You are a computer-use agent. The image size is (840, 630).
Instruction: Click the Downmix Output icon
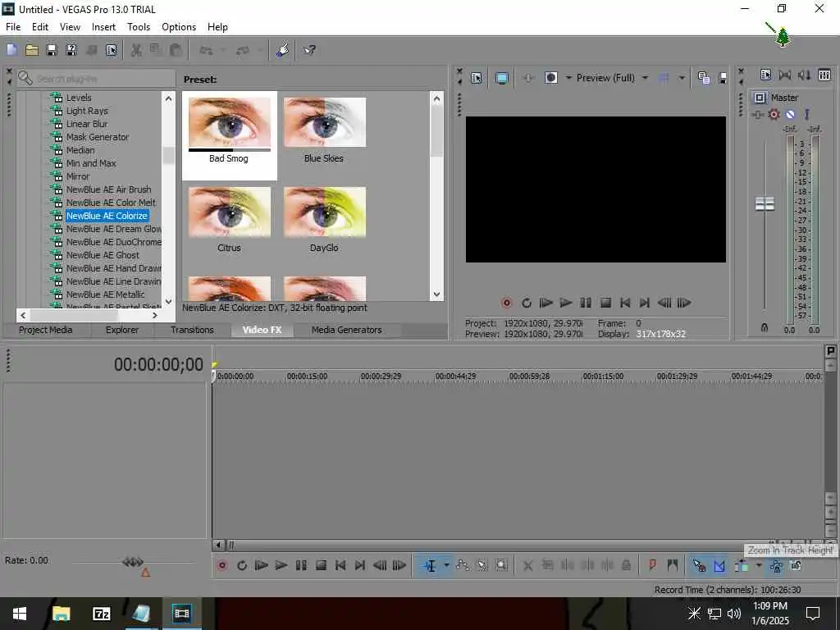pos(785,75)
